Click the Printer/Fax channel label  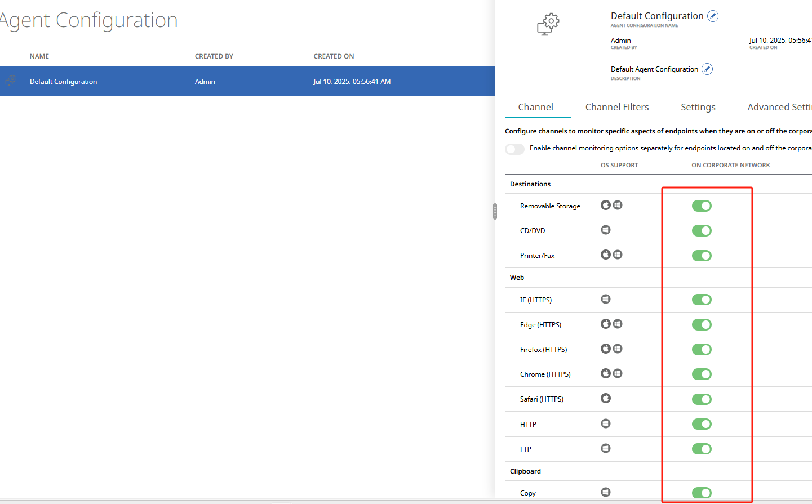(537, 256)
